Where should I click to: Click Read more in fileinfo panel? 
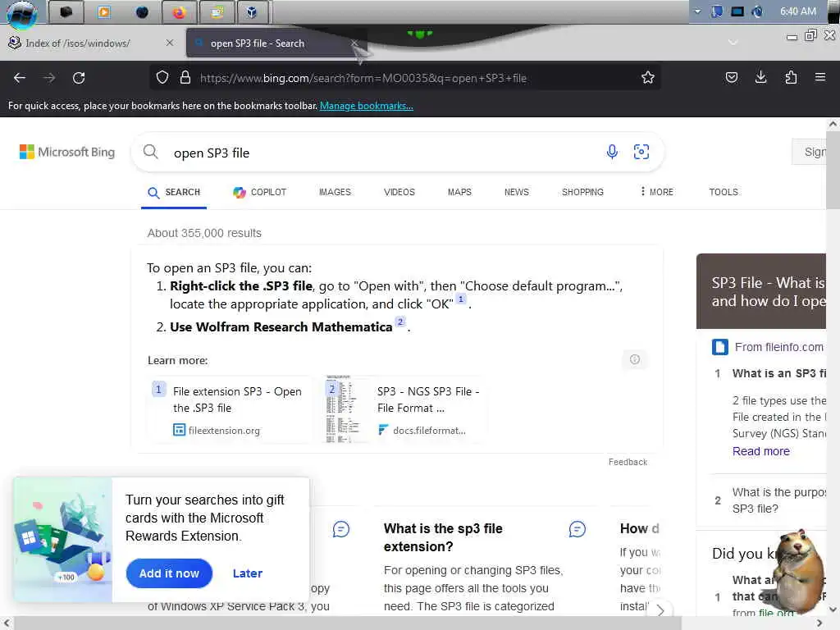click(760, 451)
